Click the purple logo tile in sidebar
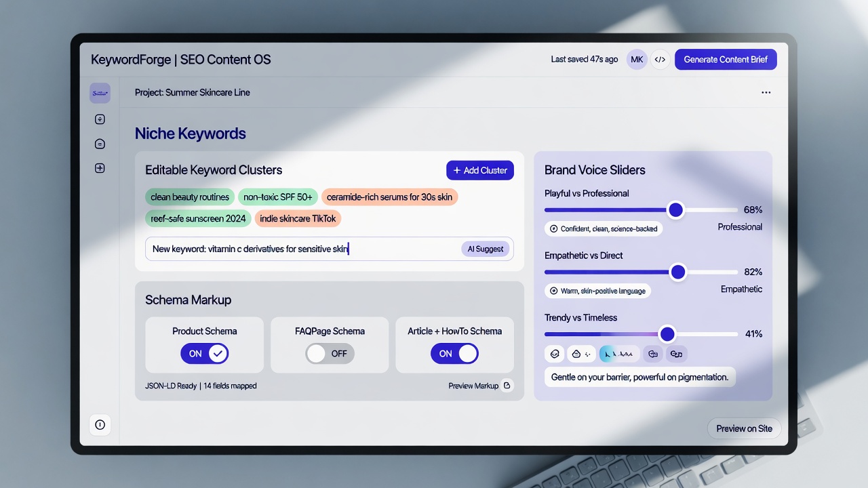Screen dimensions: 868x488 click(x=100, y=93)
